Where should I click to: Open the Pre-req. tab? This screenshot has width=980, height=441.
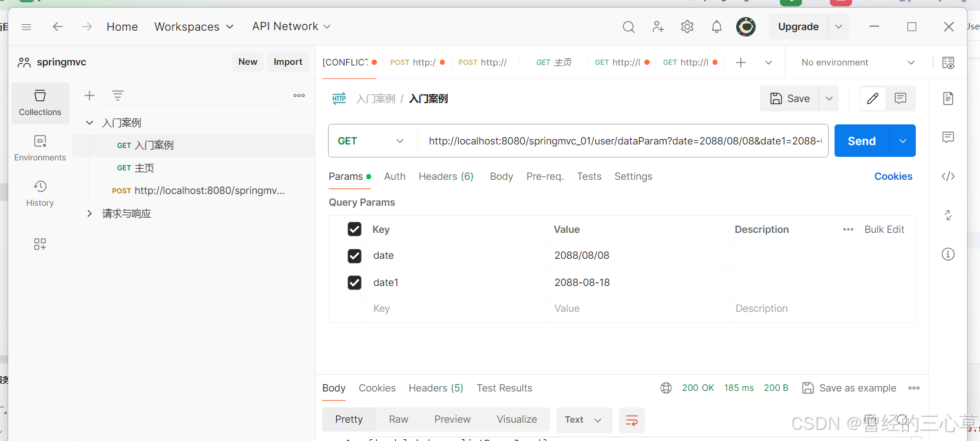click(x=545, y=176)
